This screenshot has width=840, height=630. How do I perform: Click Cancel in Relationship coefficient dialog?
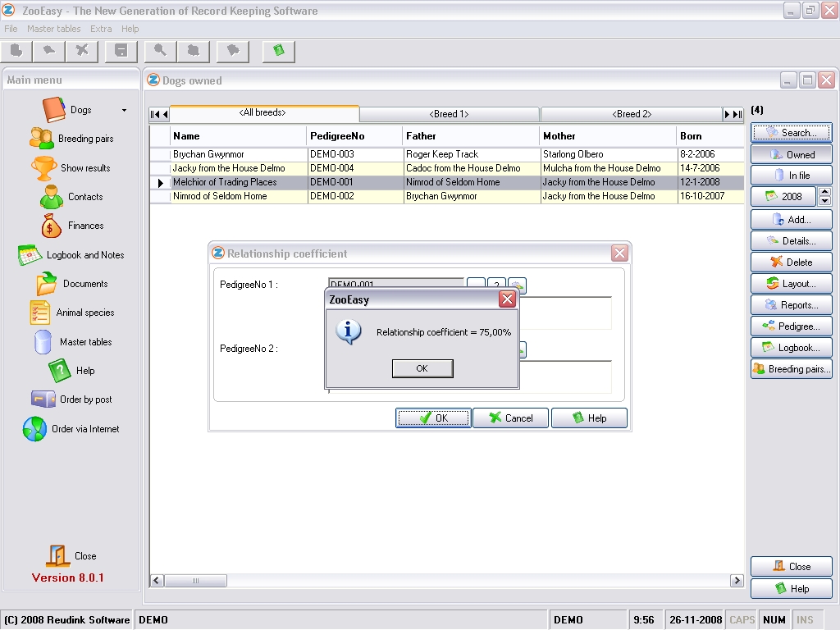(x=510, y=418)
